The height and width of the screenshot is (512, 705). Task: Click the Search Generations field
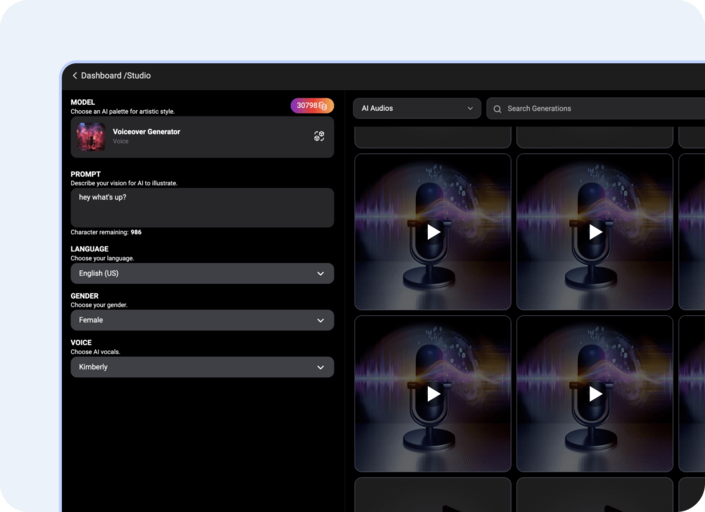(600, 109)
